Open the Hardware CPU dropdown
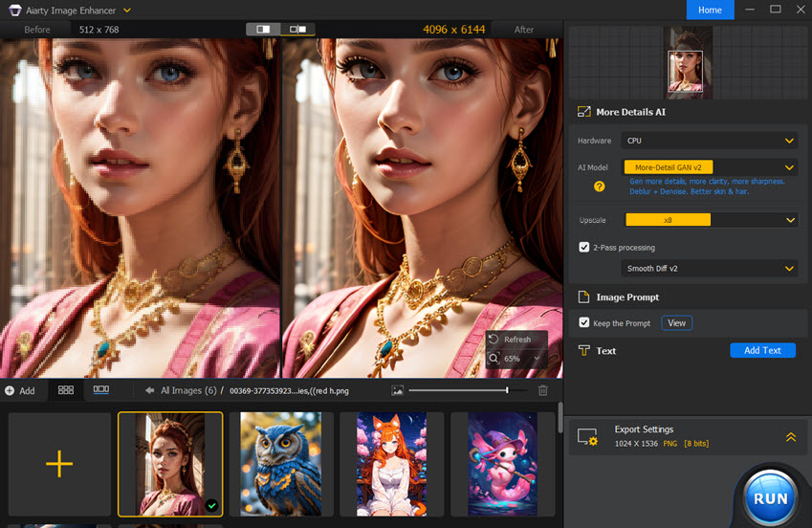Screen dimensions: 812x528 709,141
